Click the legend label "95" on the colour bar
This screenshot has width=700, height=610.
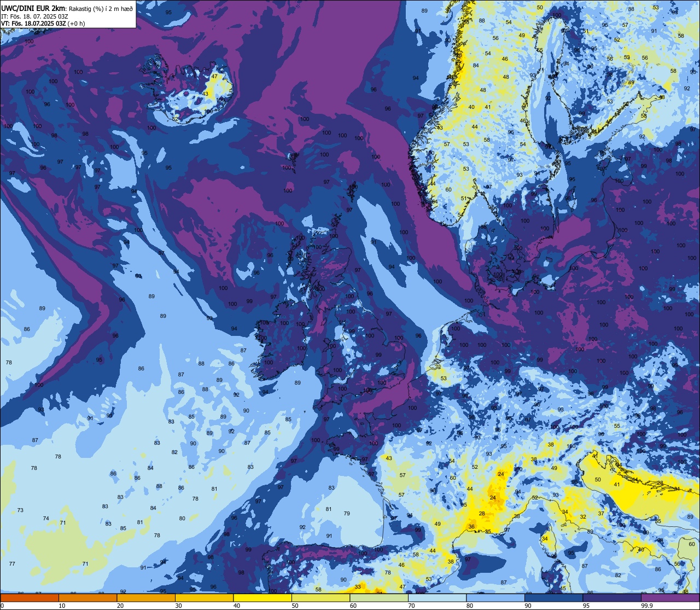click(586, 606)
